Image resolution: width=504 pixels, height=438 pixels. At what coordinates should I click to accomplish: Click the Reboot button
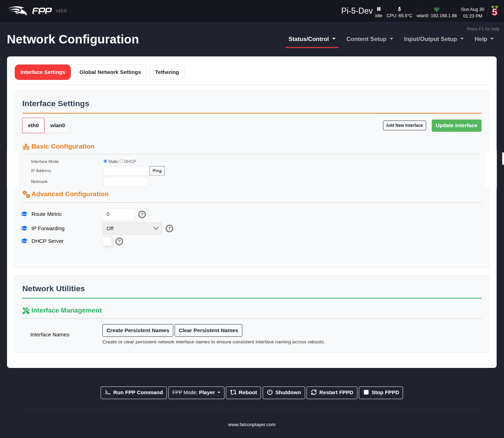[243, 392]
